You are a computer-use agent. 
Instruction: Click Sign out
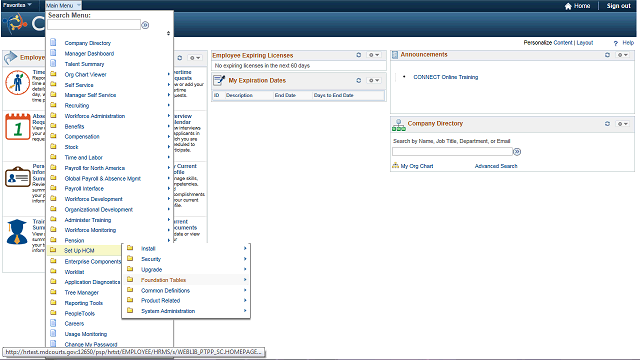point(618,6)
